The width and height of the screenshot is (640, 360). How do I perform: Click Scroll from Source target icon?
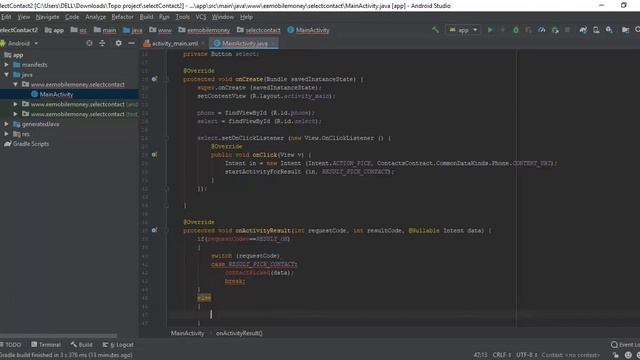[89, 43]
